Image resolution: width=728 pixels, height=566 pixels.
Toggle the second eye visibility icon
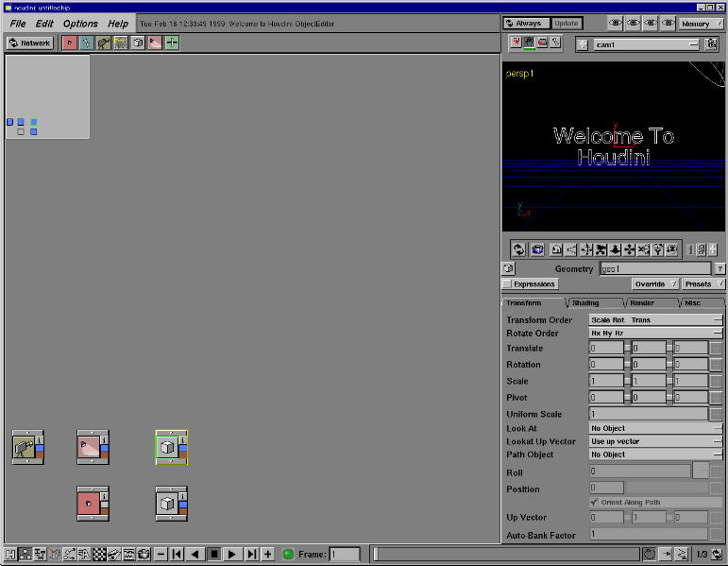[x=633, y=23]
